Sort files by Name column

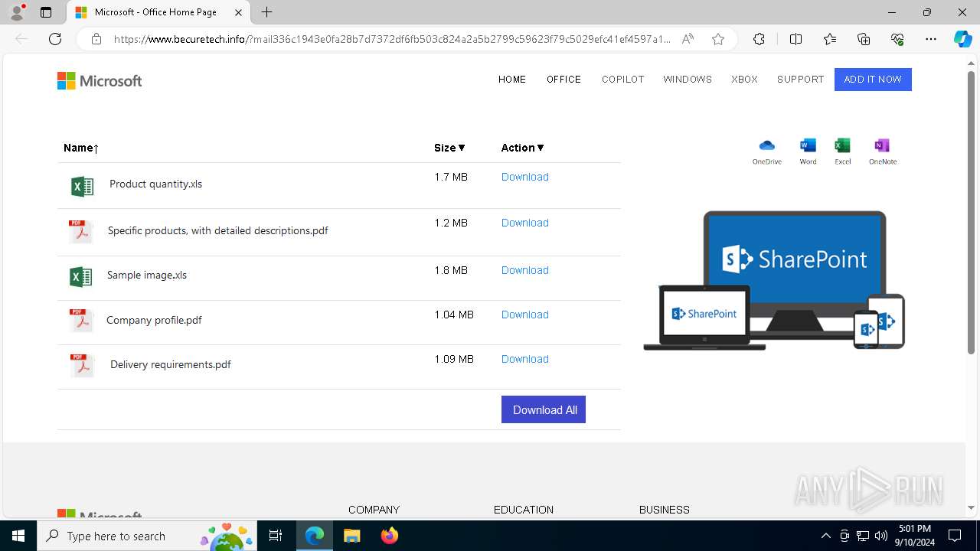(x=81, y=148)
